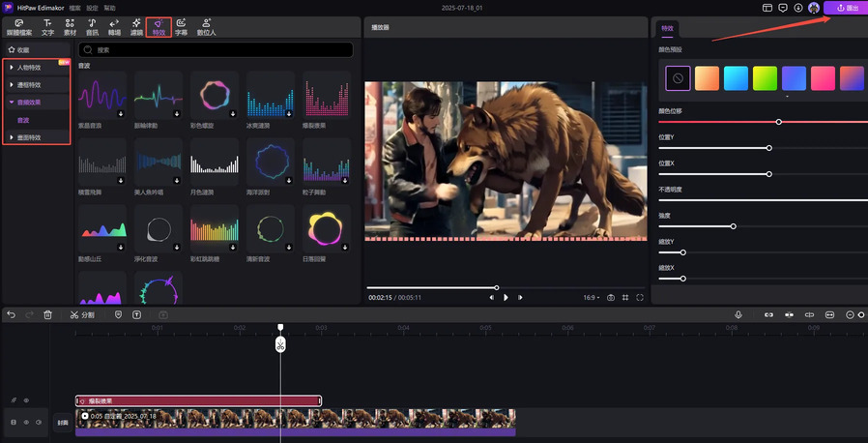
Task: Start voice recording with the microphone icon
Action: coord(738,314)
